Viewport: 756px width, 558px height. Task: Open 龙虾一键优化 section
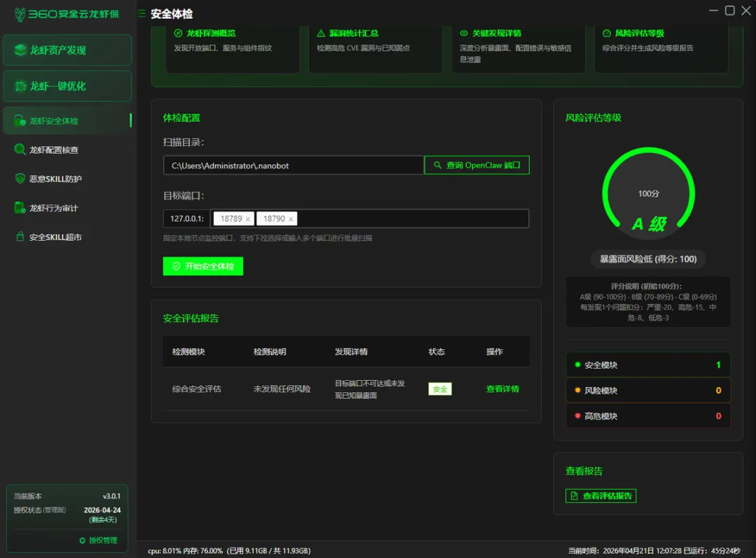[67, 86]
